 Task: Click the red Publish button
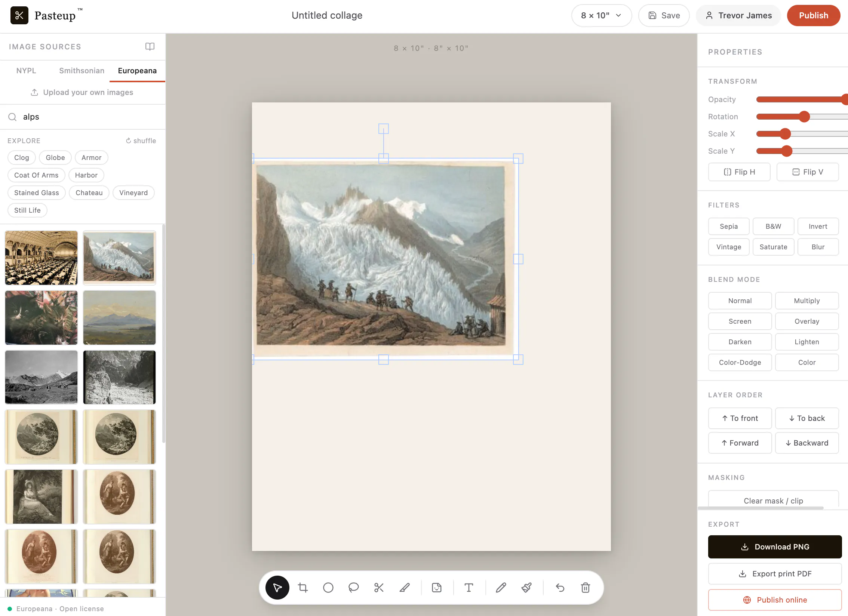tap(814, 15)
